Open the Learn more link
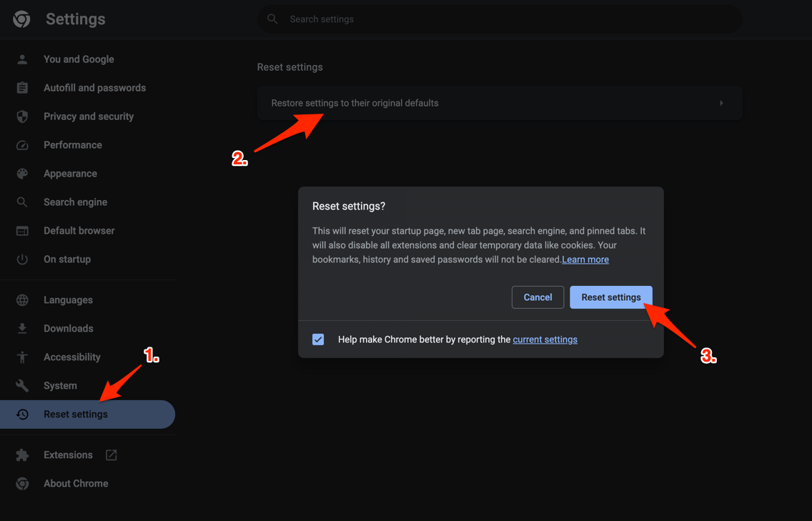This screenshot has width=812, height=521. tap(585, 259)
